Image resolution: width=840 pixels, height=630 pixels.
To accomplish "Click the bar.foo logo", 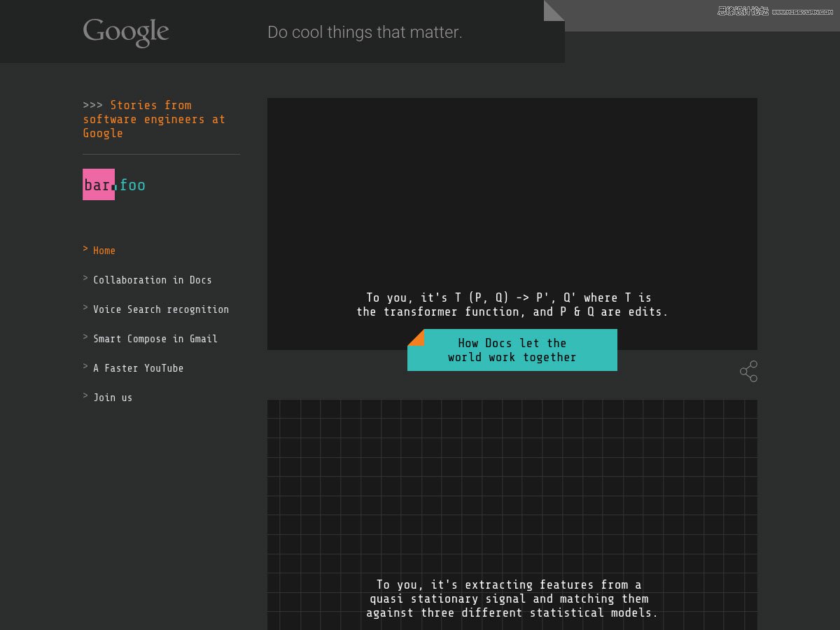I will (114, 185).
